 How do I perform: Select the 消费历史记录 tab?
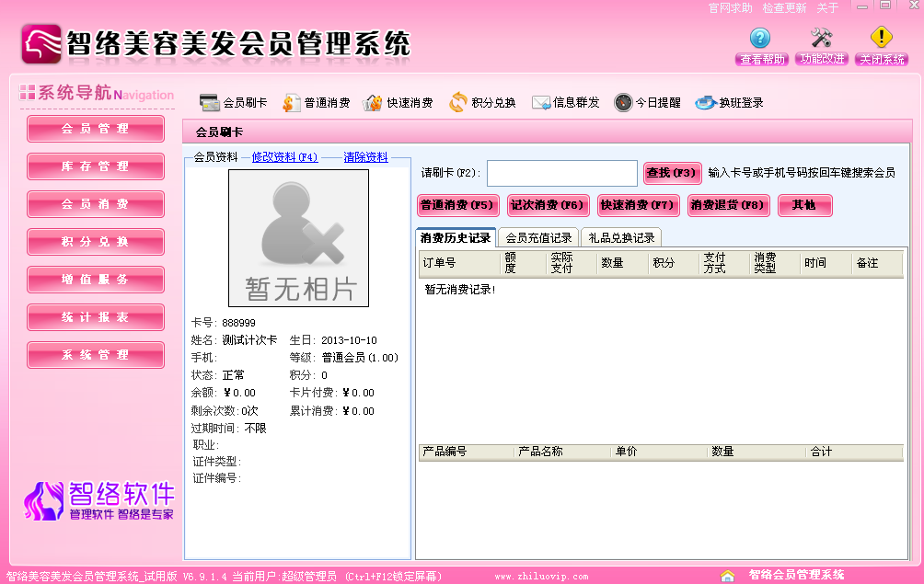point(456,238)
